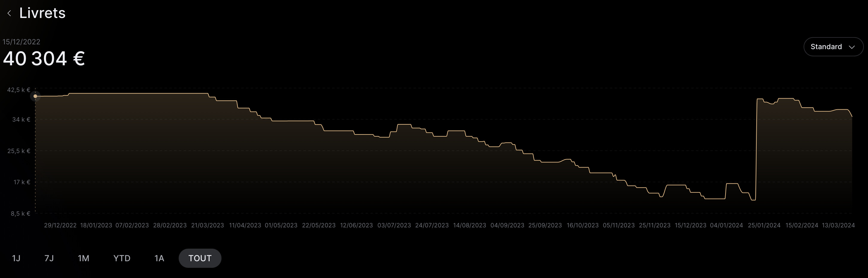Viewport: 868px width, 278px height.
Task: Click the highlighted data point on the chart line
Action: tap(35, 96)
